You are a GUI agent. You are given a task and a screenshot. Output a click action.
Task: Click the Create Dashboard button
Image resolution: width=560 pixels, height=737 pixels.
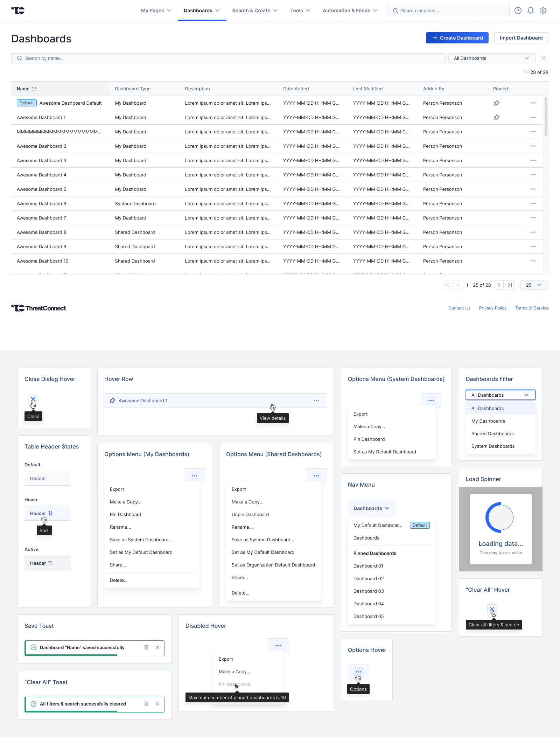pos(457,38)
